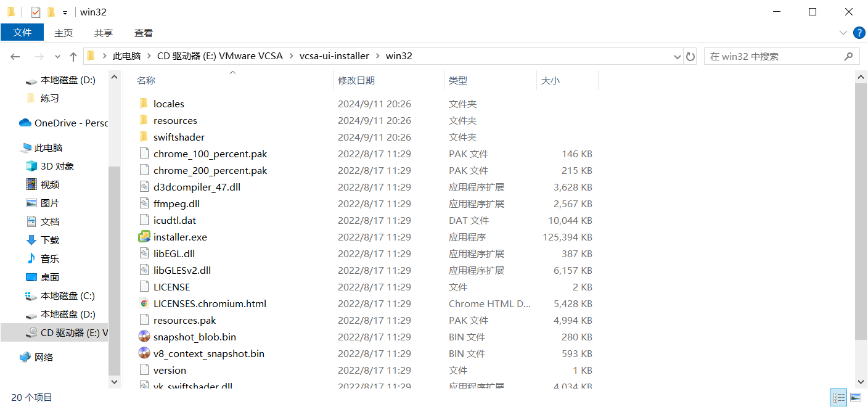
Task: Click the icudtl.dat file icon
Action: (x=144, y=220)
